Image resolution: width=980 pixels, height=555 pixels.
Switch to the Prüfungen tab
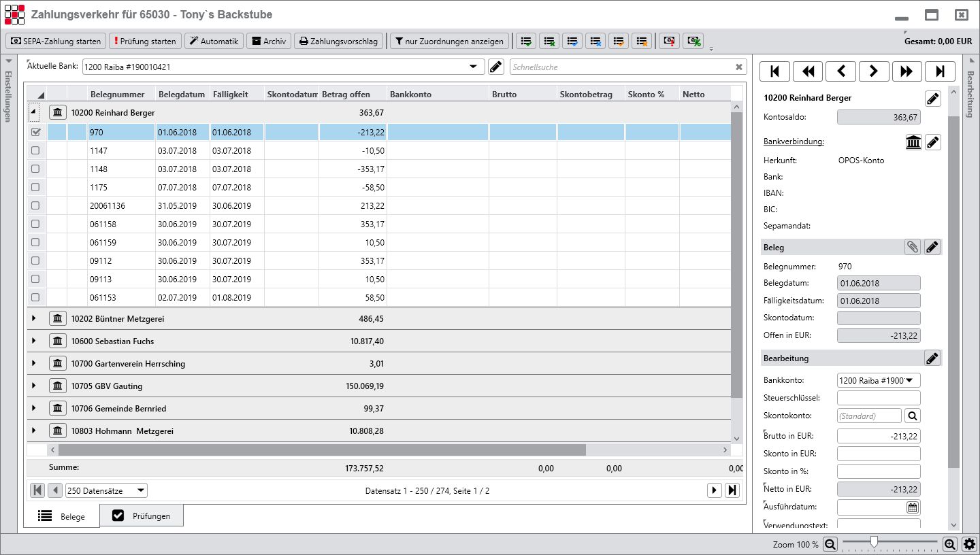pos(142,516)
